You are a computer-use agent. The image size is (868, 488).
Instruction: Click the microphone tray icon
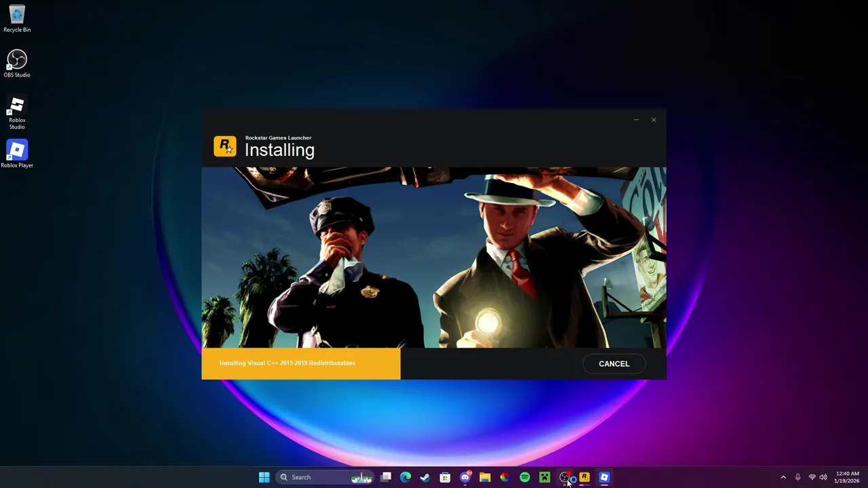(797, 477)
